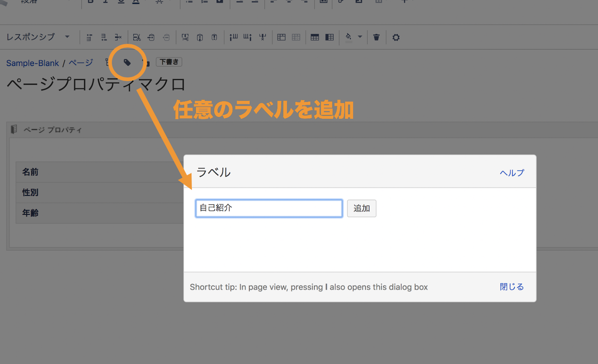Expand the cell color options arrow
Viewport: 598px width, 364px height.
360,37
